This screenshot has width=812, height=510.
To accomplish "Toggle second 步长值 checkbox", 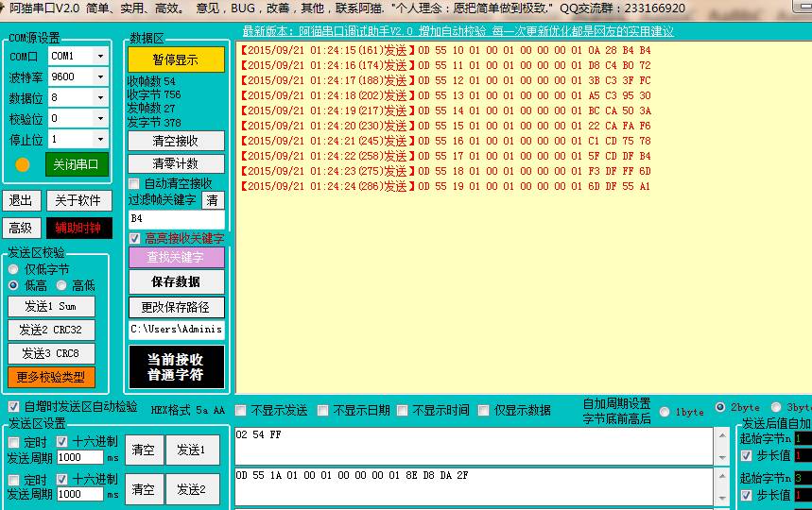I will [x=746, y=495].
